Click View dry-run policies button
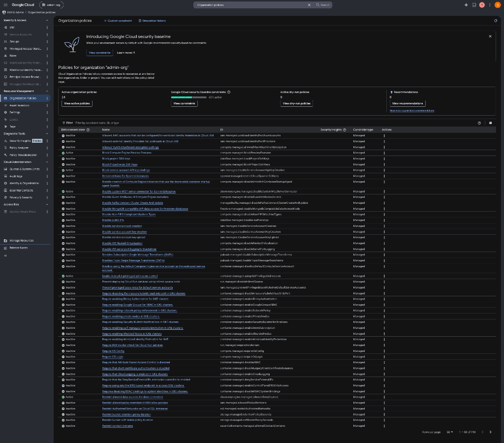 click(x=296, y=103)
